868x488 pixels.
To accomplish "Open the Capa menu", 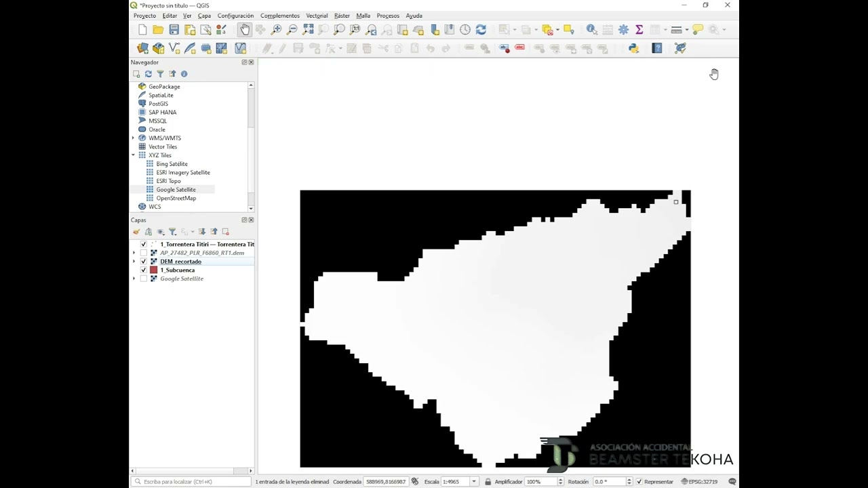I will coord(204,16).
